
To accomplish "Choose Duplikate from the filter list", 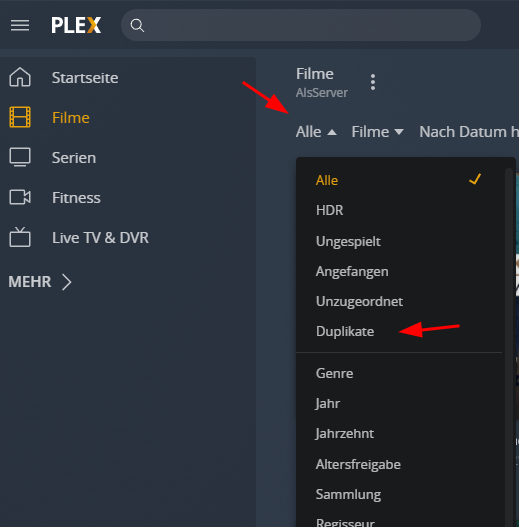I will pyautogui.click(x=345, y=331).
